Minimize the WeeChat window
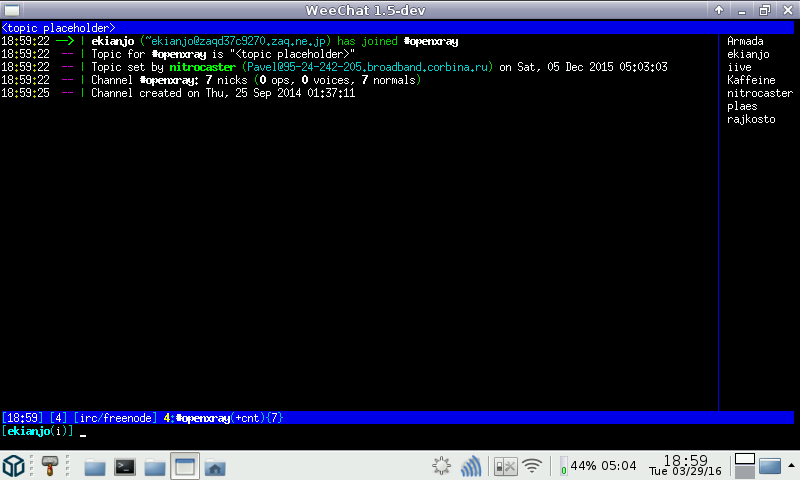The image size is (800, 480). [x=742, y=10]
